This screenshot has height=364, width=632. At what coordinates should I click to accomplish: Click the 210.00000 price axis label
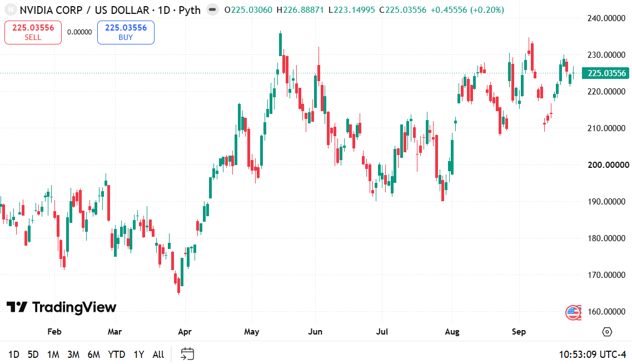click(x=606, y=128)
